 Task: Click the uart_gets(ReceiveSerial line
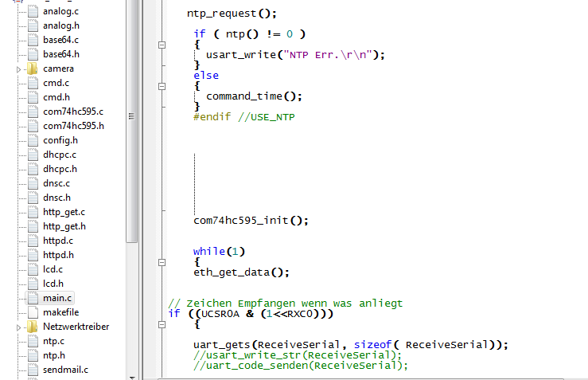point(351,345)
